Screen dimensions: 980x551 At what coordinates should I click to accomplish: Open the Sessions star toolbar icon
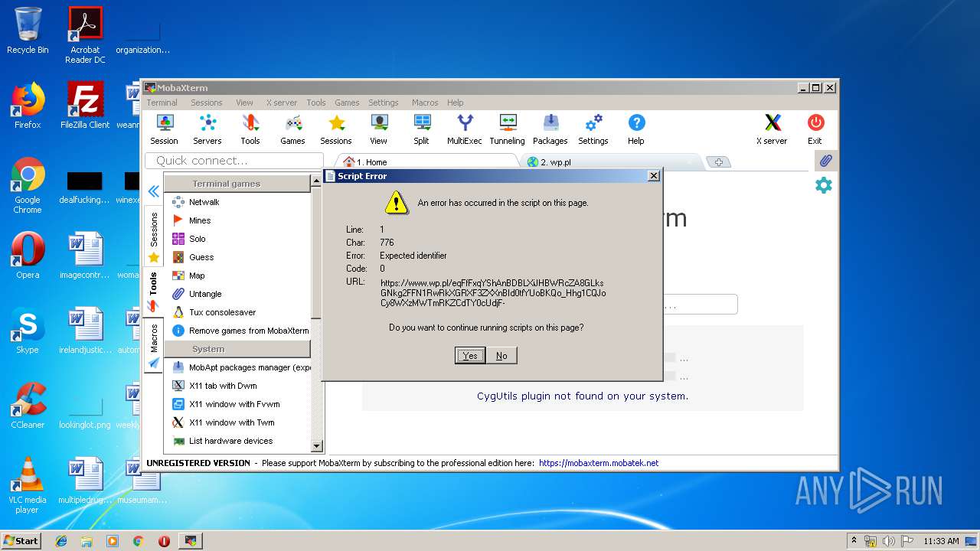point(336,129)
